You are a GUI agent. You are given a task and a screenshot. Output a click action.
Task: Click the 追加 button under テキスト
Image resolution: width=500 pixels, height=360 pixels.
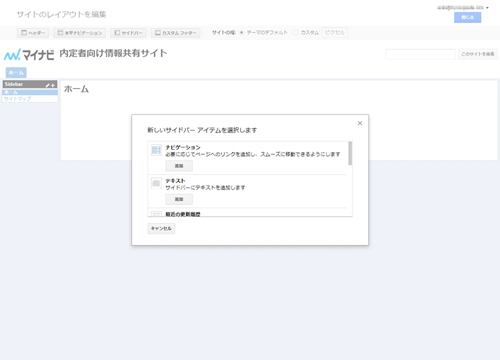(x=179, y=199)
